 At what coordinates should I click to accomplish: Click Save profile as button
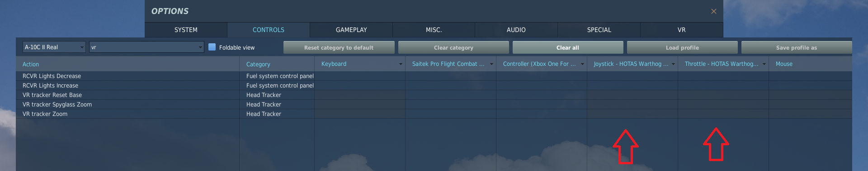pos(797,47)
